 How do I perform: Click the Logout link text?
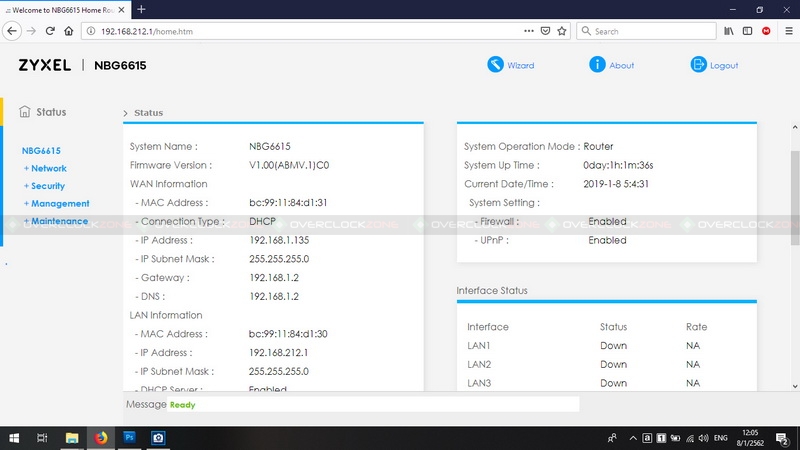pyautogui.click(x=724, y=65)
